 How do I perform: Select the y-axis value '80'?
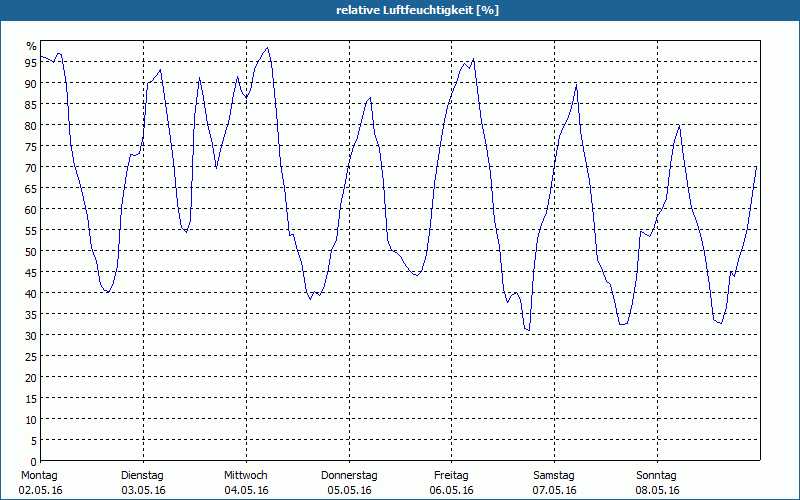[32, 125]
